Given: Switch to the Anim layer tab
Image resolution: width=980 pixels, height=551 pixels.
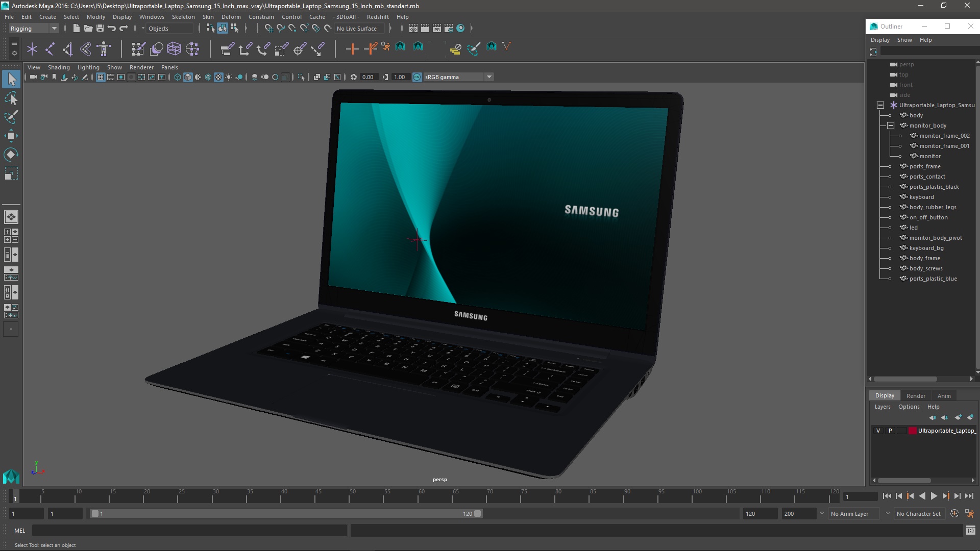Looking at the screenshot, I should [x=944, y=396].
